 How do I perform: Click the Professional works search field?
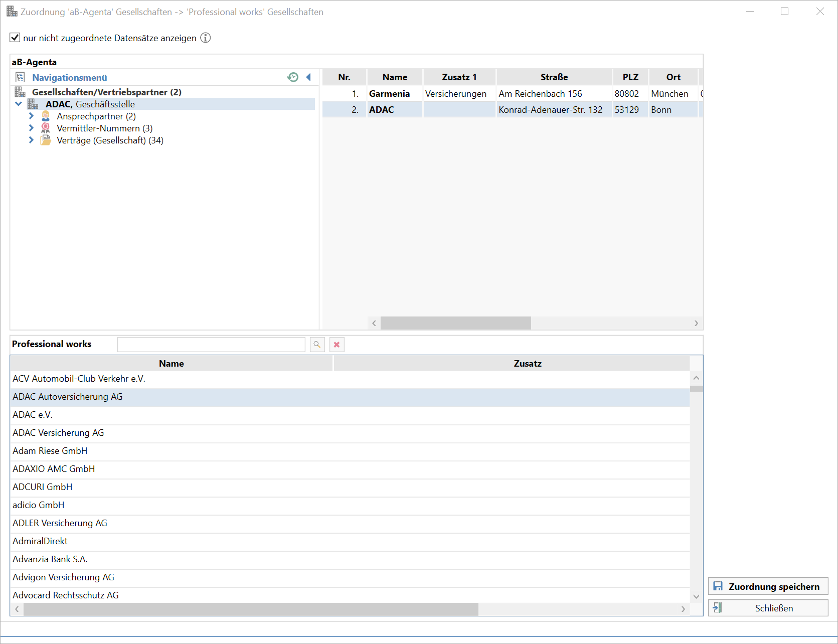tap(211, 345)
